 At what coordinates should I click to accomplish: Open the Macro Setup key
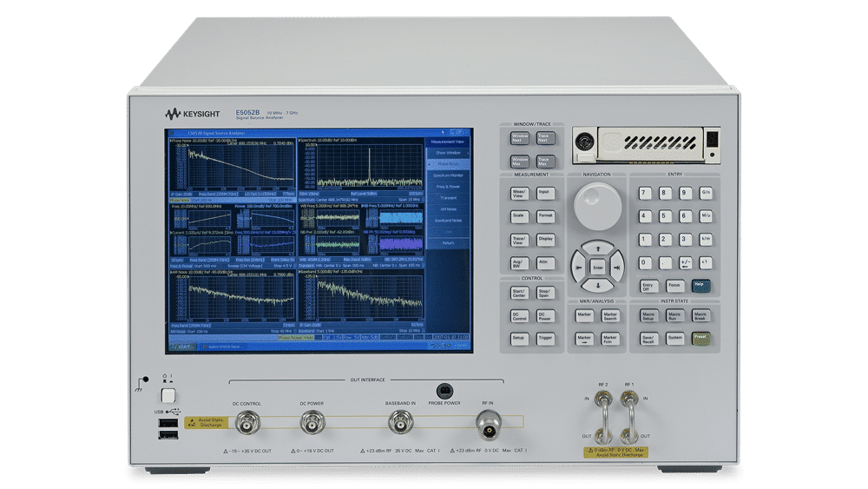(648, 315)
